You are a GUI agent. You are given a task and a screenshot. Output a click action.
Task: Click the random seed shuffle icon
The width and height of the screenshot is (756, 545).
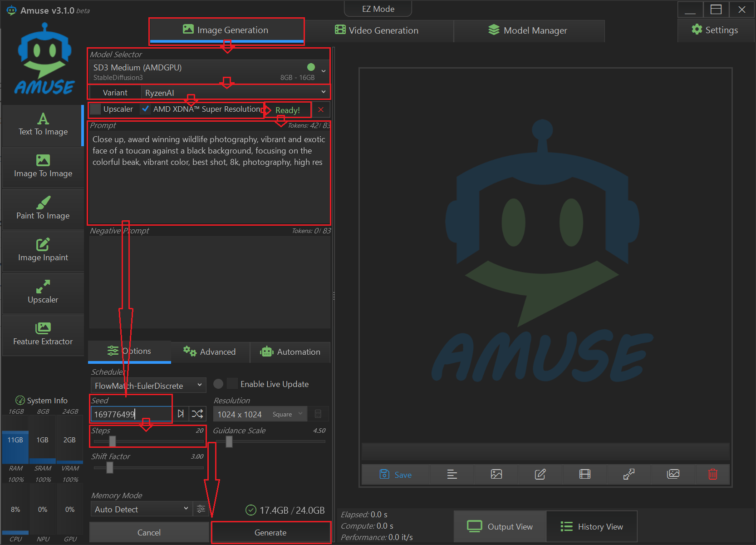click(x=197, y=414)
